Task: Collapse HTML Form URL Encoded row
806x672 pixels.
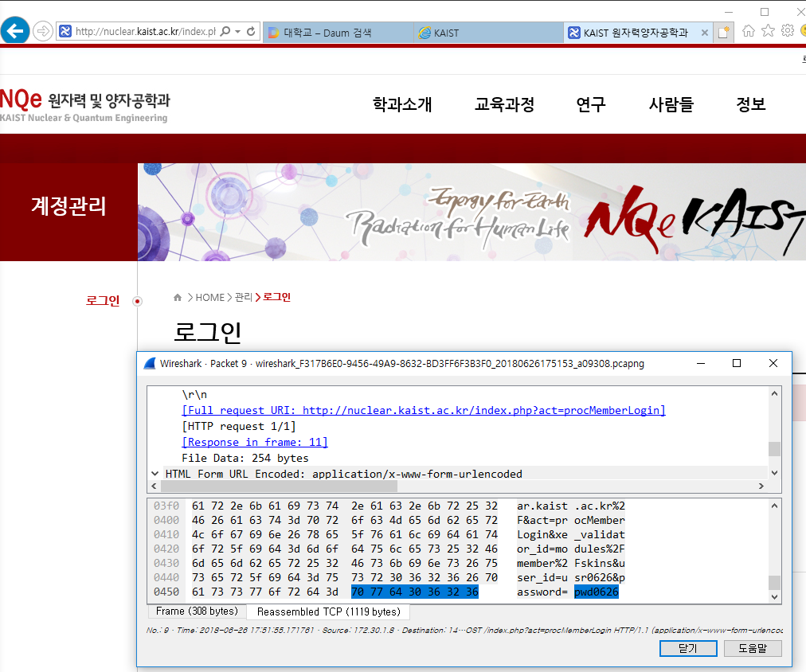Action: 155,474
